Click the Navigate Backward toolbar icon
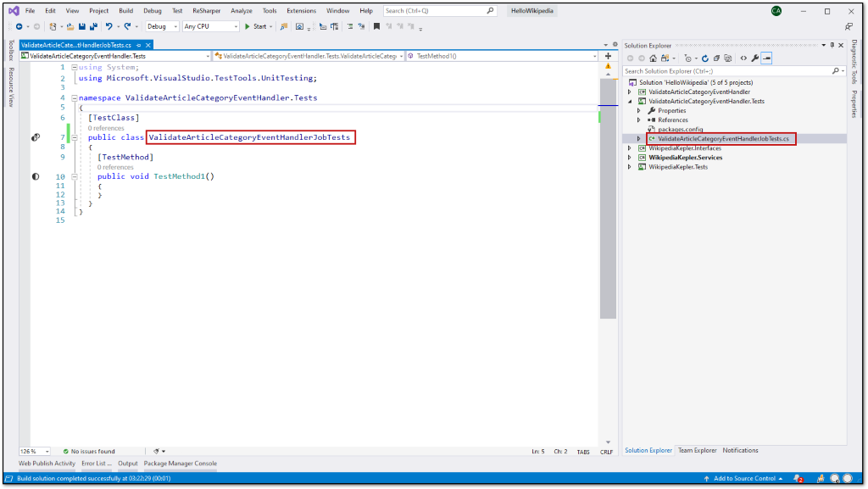 19,26
